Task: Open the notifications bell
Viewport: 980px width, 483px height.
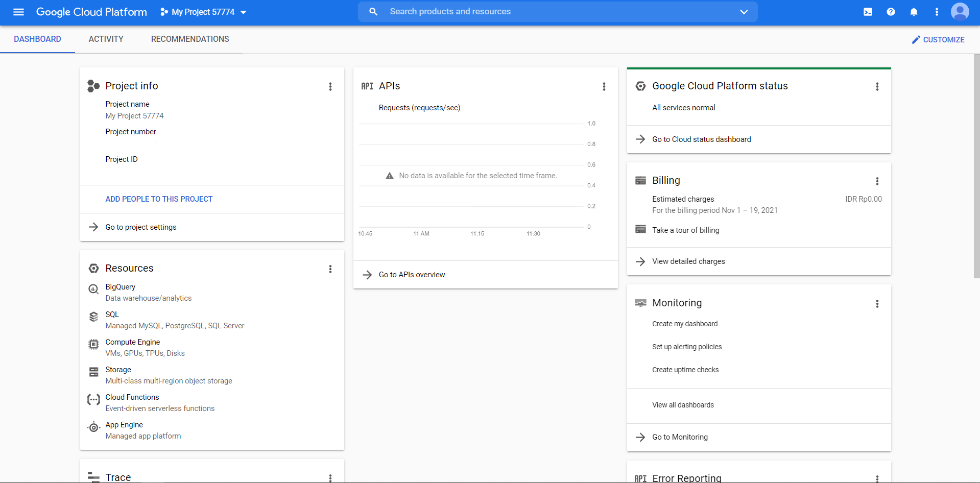Action: coord(914,12)
